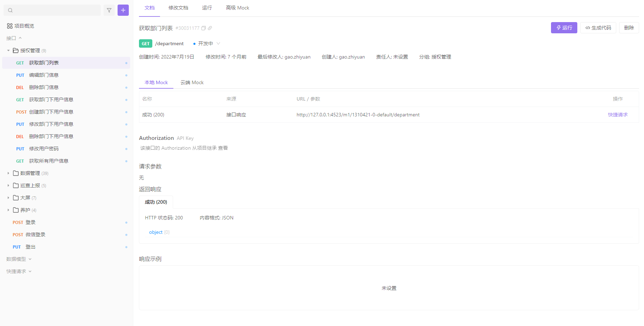
Task: Click the purple 运行 button
Action: pyautogui.click(x=564, y=28)
